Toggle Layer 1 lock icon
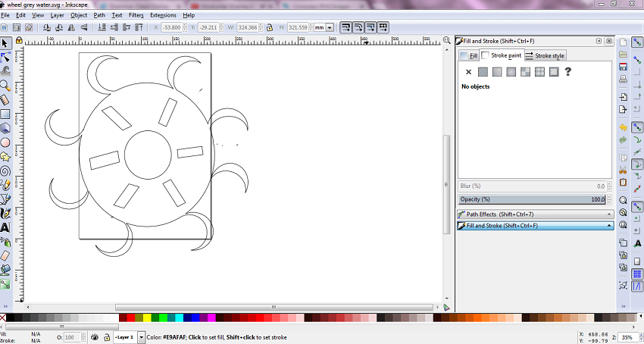 (106, 337)
